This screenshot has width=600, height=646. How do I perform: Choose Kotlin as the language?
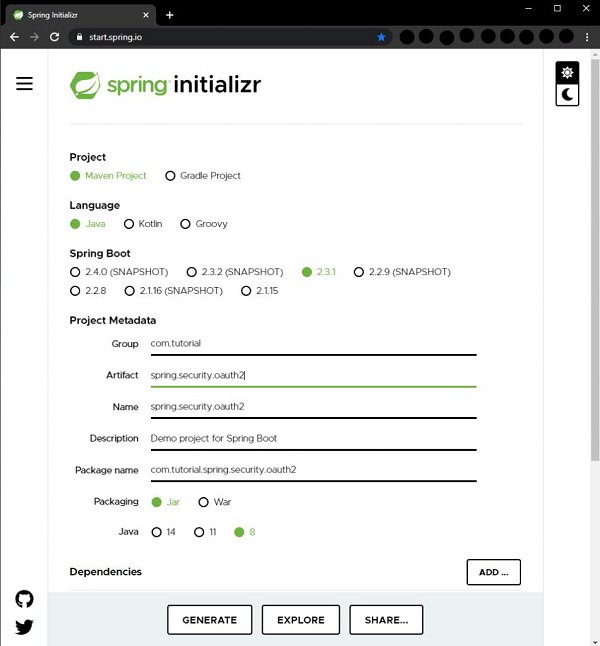129,224
